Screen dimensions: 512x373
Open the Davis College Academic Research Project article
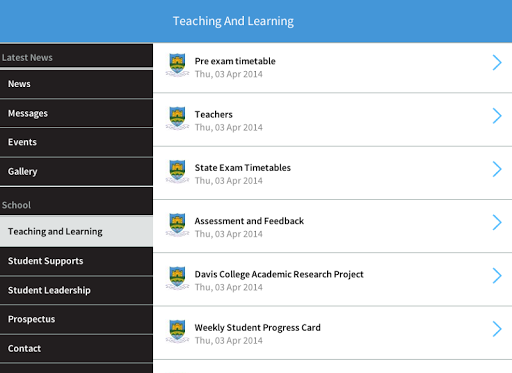[333, 279]
